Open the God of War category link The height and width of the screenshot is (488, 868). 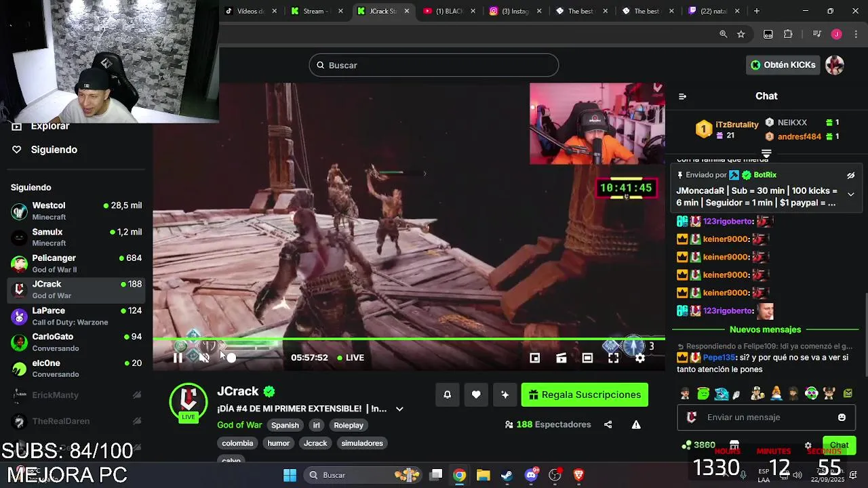[239, 425]
